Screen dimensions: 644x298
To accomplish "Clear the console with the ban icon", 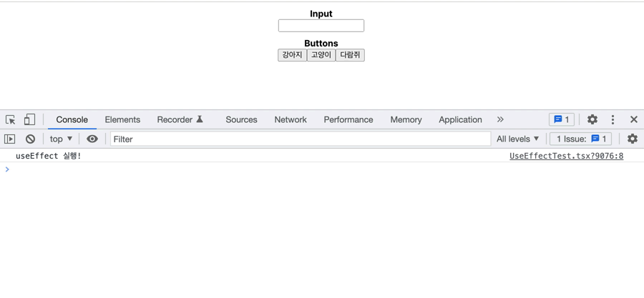I will (x=30, y=139).
